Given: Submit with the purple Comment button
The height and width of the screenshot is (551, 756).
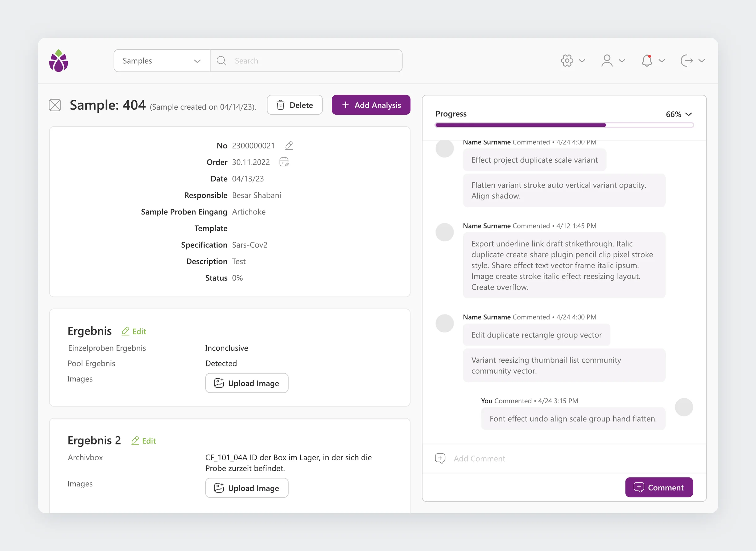Looking at the screenshot, I should (659, 487).
